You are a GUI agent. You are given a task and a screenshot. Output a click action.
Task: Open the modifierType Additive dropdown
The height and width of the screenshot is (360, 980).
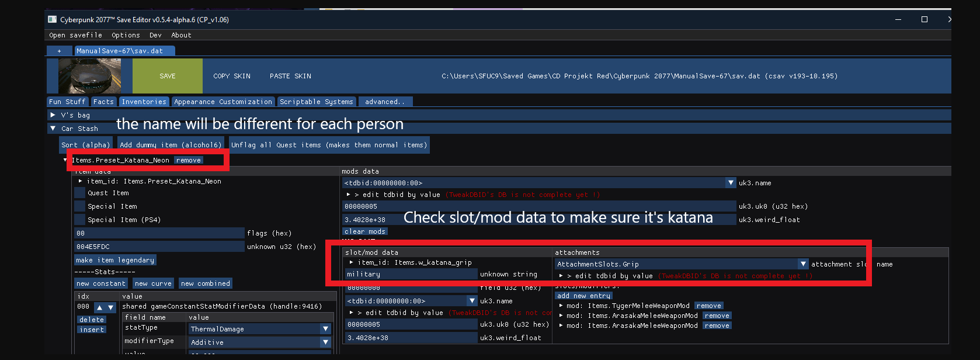pyautogui.click(x=326, y=342)
